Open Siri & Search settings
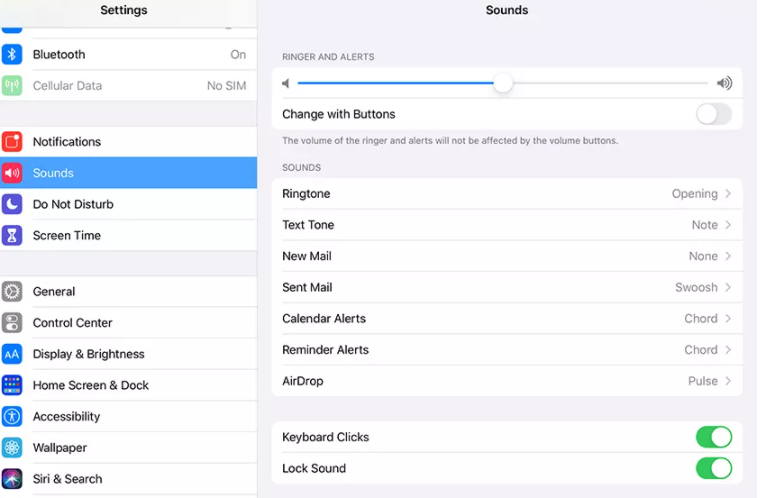The height and width of the screenshot is (498, 760). tap(128, 479)
